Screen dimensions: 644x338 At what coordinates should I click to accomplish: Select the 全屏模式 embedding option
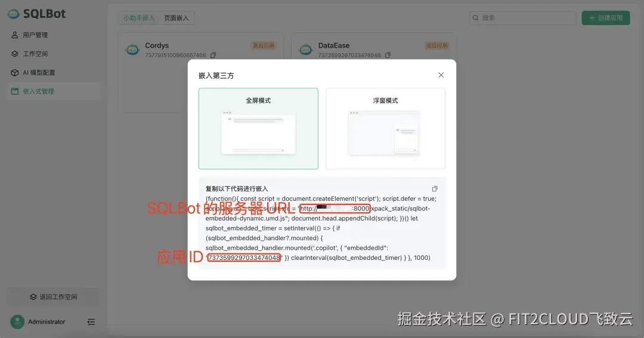pyautogui.click(x=258, y=129)
